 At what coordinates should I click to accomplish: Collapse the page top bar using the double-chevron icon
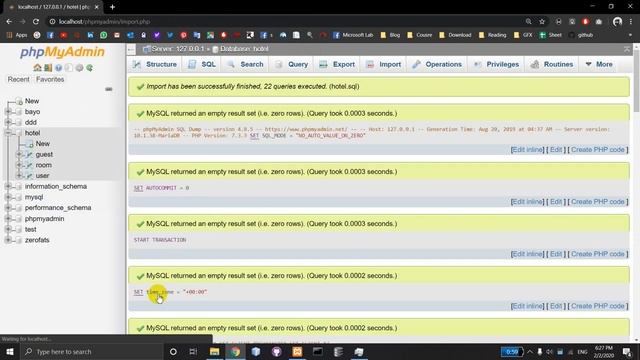[627, 49]
